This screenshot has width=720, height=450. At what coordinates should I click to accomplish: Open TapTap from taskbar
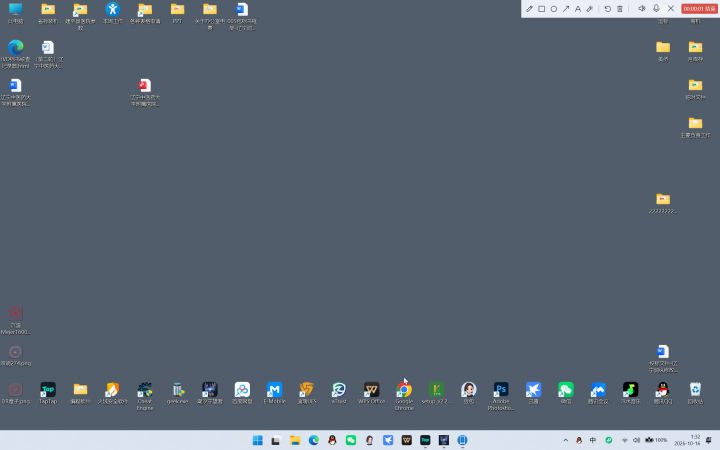click(x=425, y=440)
